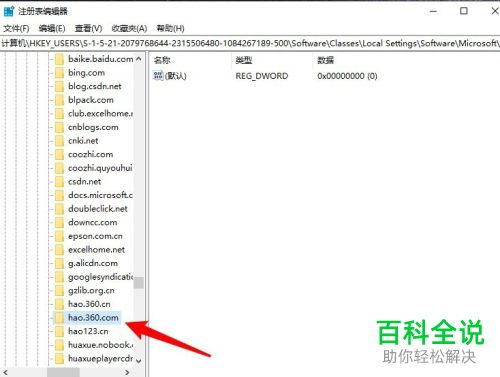Click folder icon of bing.com
This screenshot has height=377, width=500.
pyautogui.click(x=59, y=73)
